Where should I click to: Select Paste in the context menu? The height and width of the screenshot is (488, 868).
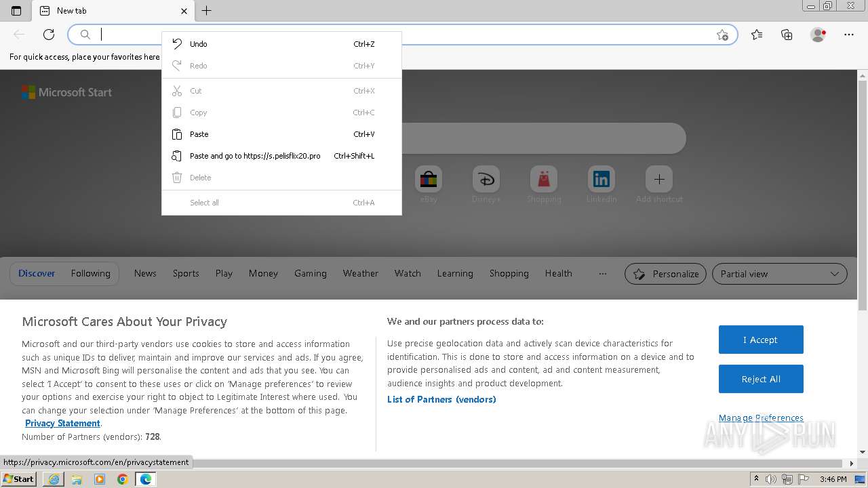point(281,134)
